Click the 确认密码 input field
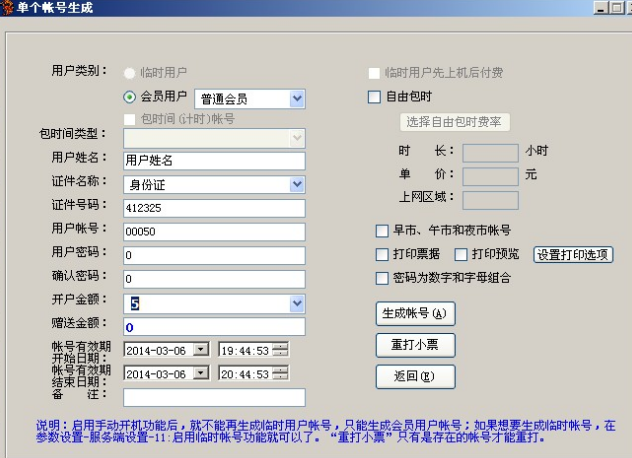 tap(214, 279)
